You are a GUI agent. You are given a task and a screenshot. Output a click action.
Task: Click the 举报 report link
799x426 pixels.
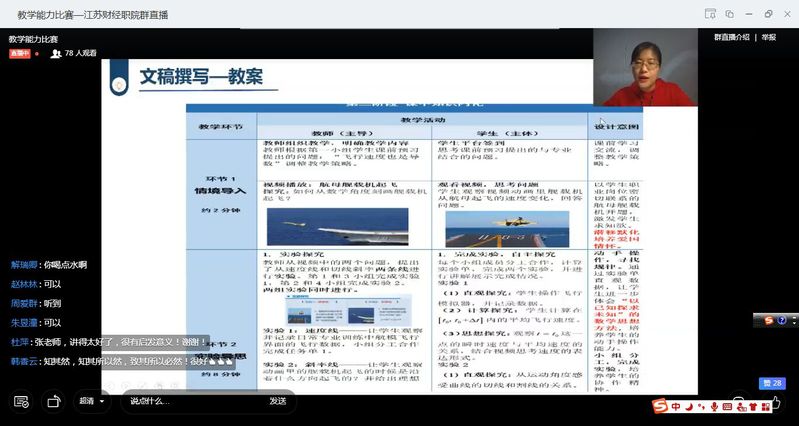769,37
